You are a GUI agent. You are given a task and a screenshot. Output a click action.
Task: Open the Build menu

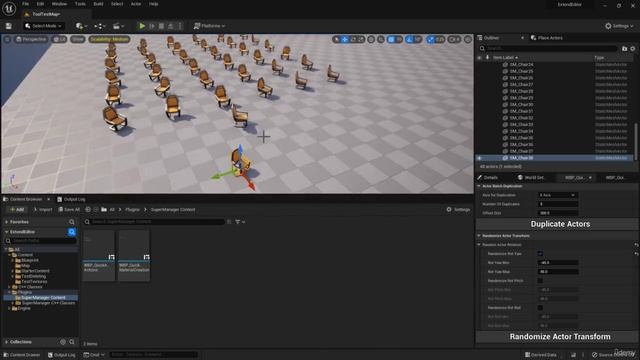point(98,4)
